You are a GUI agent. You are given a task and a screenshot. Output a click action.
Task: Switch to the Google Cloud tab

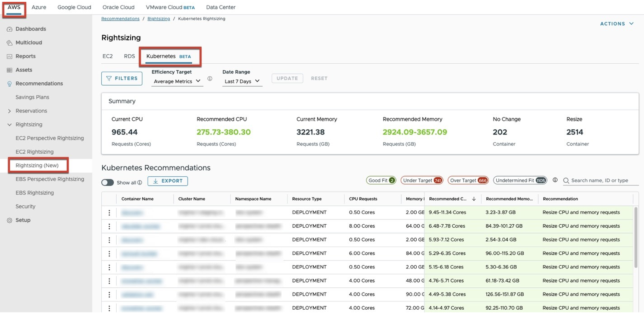tap(74, 7)
